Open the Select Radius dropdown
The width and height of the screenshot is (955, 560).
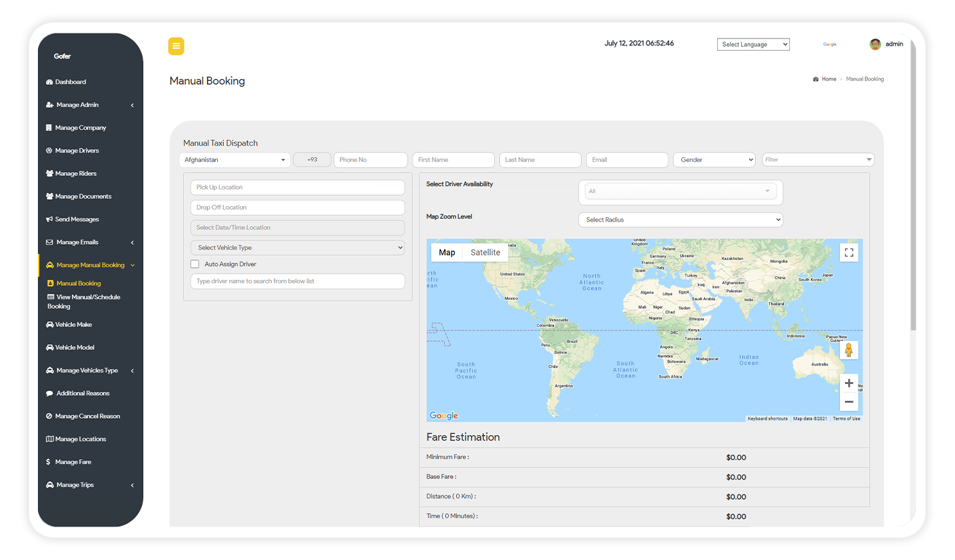(x=681, y=220)
